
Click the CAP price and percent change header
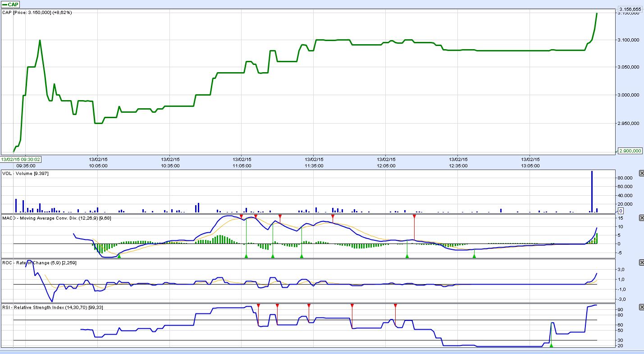tap(37, 13)
